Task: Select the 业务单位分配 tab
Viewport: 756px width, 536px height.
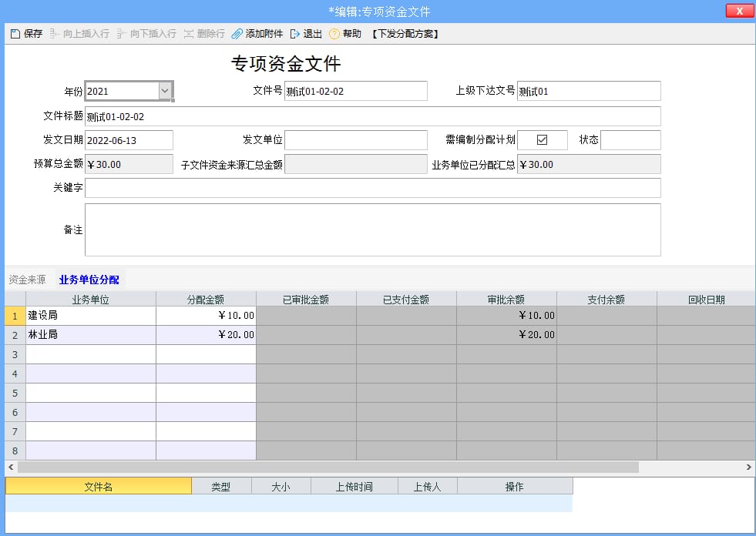Action: [89, 280]
